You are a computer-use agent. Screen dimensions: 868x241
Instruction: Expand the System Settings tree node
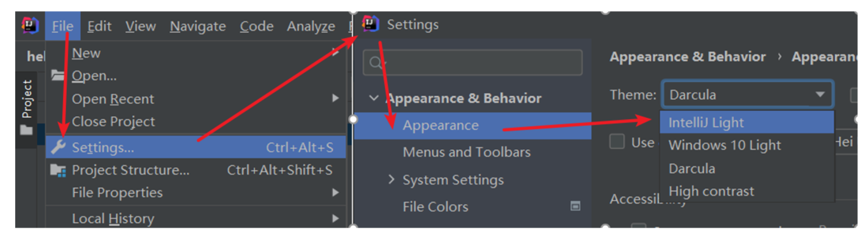tap(391, 179)
